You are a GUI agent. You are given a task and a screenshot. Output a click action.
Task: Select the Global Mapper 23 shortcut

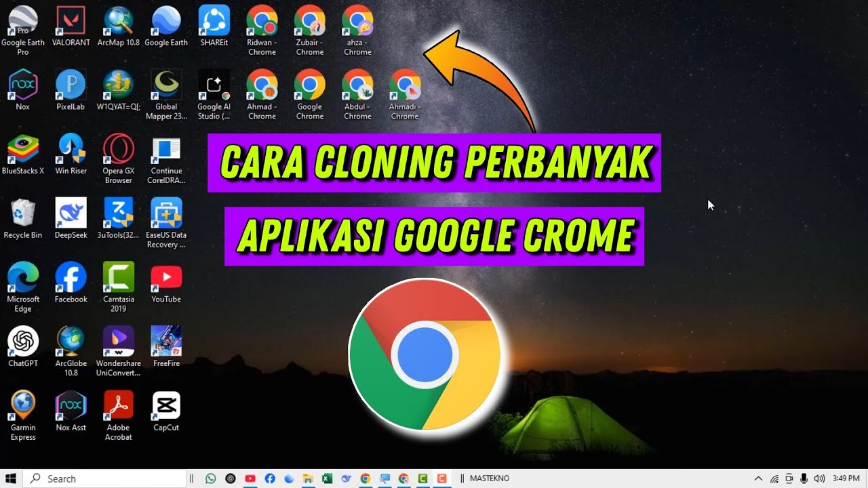coord(166,94)
